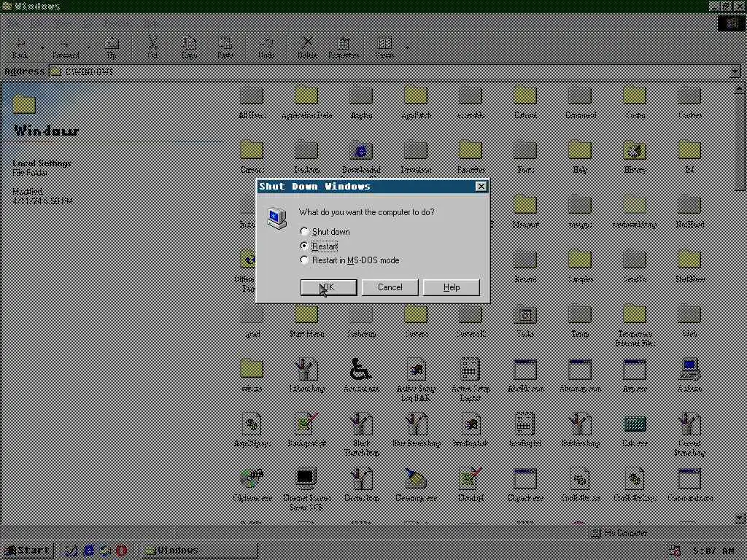Open Properties from the toolbar
This screenshot has height=560, width=747.
344,47
